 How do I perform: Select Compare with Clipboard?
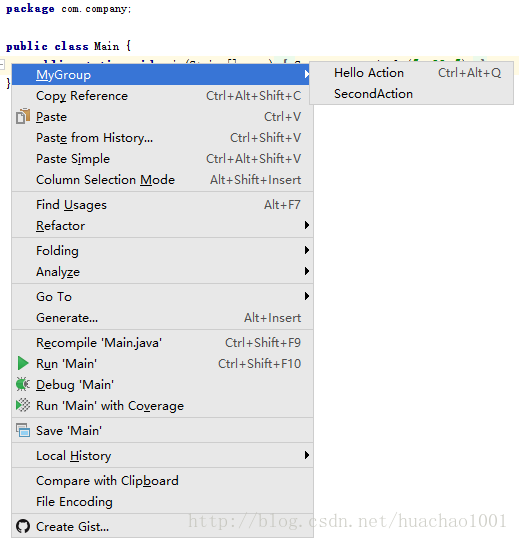point(162,481)
